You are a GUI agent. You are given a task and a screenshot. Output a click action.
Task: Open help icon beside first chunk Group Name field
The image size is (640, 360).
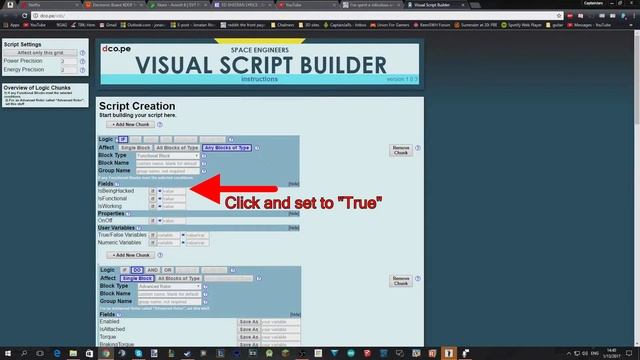click(204, 171)
